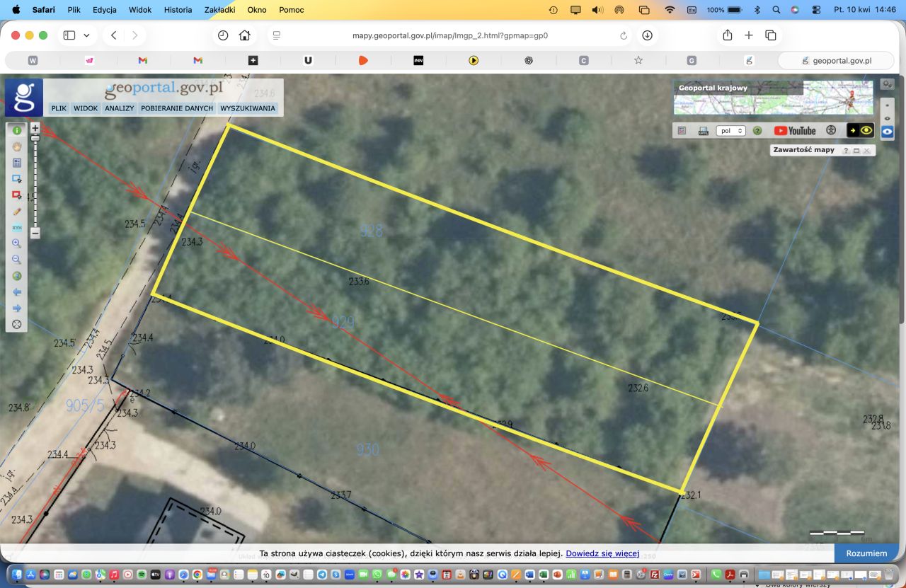
Task: Open the PLIK menu
Action: click(59, 108)
